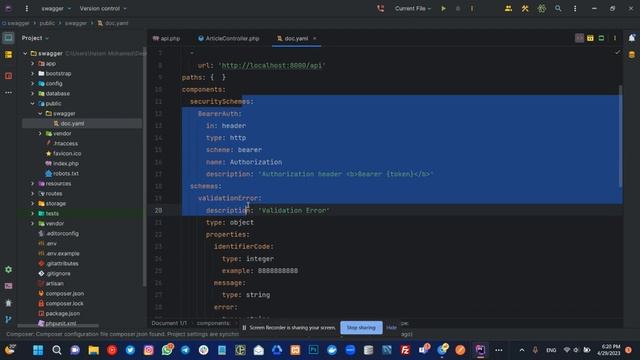Click the ENG language indicator
Viewport: 640px width, 360px height.
coord(551,350)
